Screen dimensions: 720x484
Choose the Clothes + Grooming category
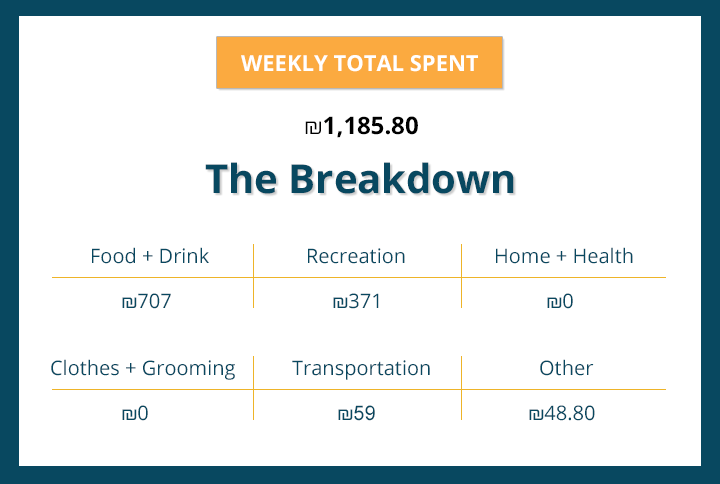point(143,368)
